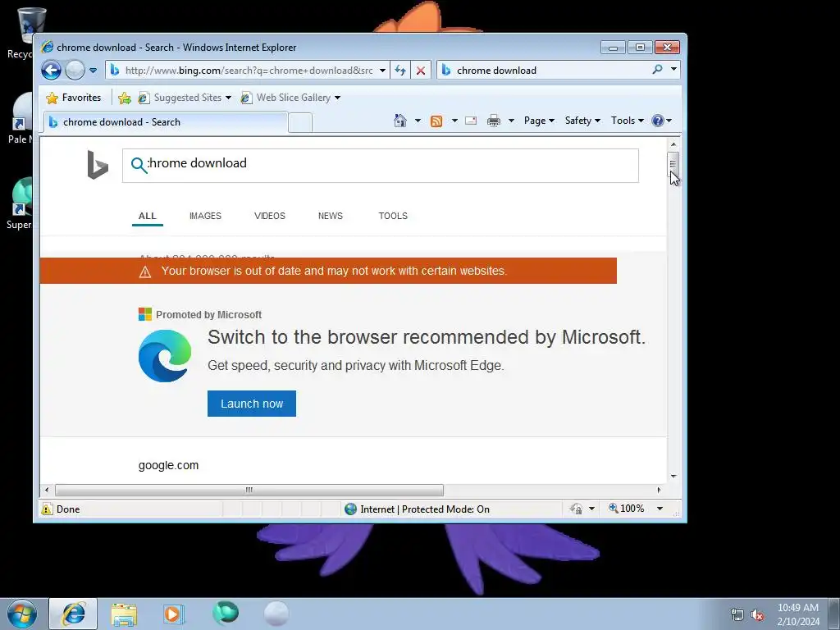Click the status bar warning icon

[47, 509]
